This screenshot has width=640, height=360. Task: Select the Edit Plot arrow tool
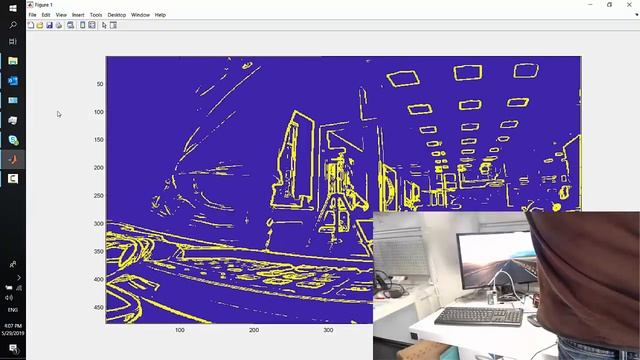104,25
